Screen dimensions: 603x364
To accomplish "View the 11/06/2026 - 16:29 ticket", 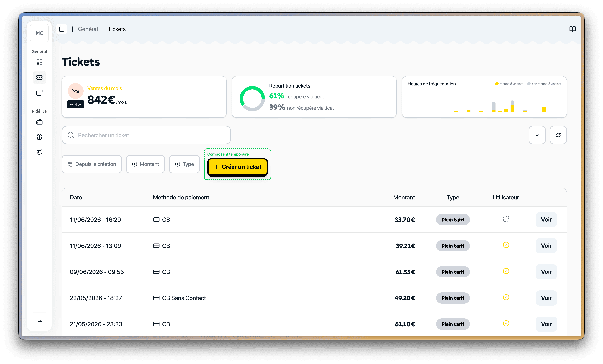I will point(546,219).
